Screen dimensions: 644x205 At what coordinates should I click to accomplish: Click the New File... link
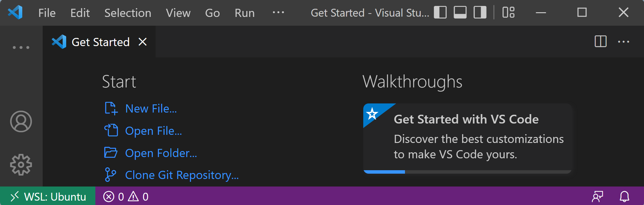tap(151, 108)
